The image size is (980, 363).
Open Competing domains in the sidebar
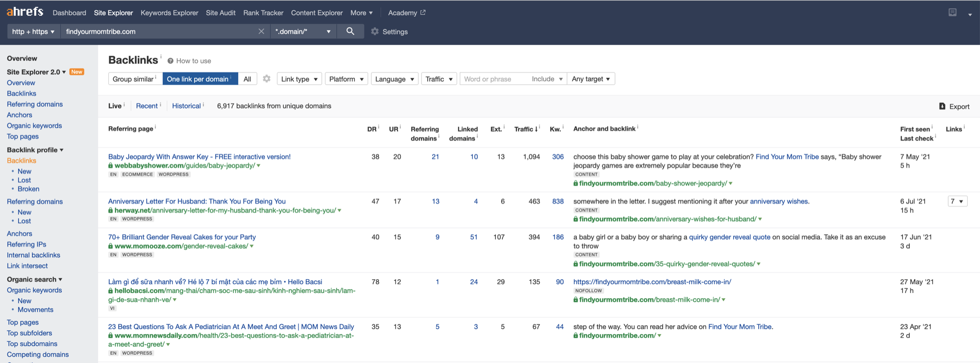point(38,355)
